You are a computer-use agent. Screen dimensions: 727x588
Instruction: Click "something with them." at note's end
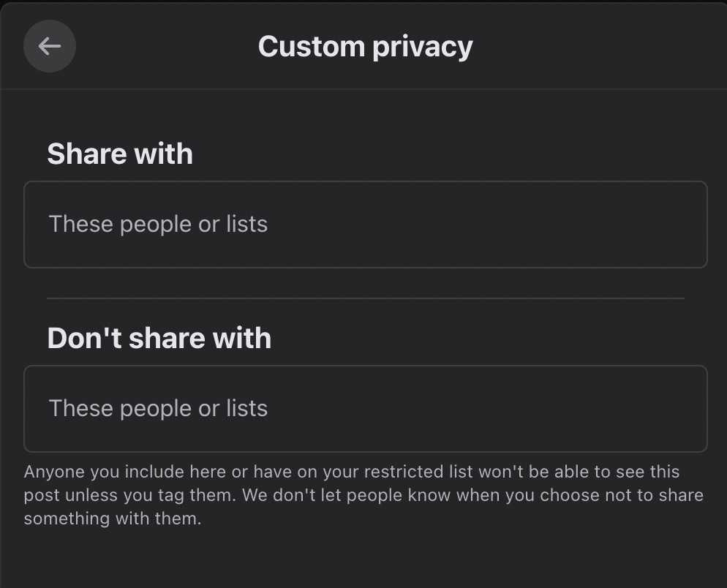tap(112, 519)
